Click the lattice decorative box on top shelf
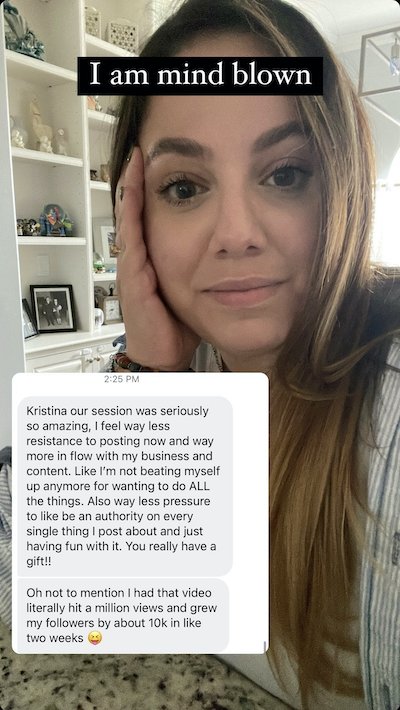The height and width of the screenshot is (710, 400). (x=123, y=36)
